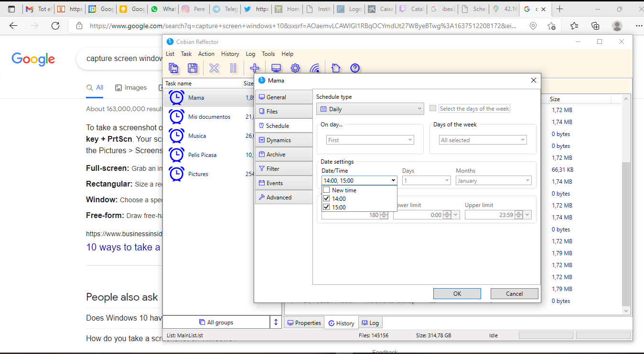Click the browser address bar URL
644x354 pixels.
pos(303,26)
